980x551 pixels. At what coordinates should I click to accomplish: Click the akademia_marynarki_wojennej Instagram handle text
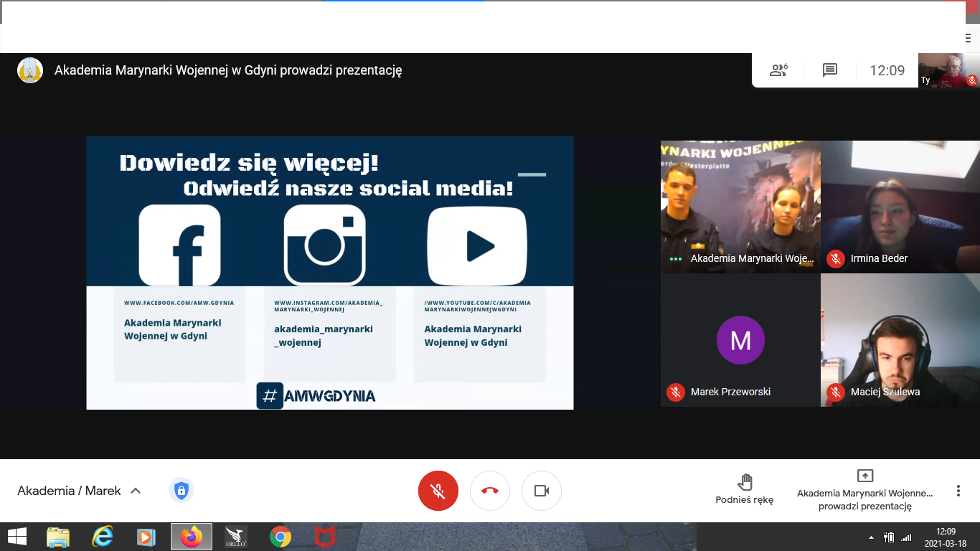coord(324,336)
